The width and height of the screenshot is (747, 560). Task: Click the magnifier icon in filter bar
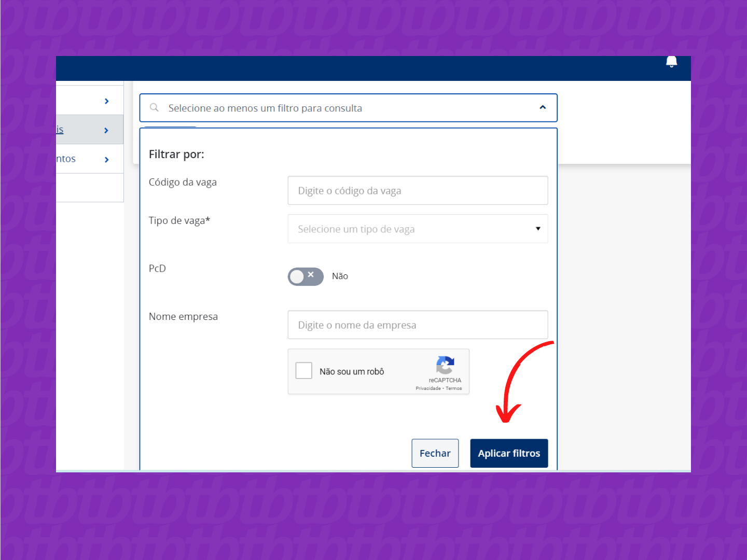pos(154,108)
